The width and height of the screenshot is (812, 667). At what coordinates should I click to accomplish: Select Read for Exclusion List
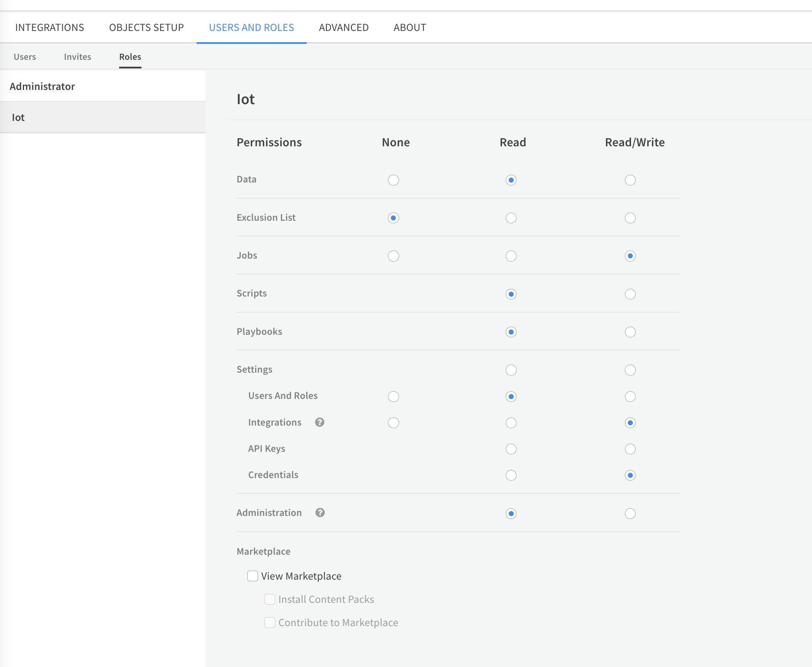click(x=511, y=218)
